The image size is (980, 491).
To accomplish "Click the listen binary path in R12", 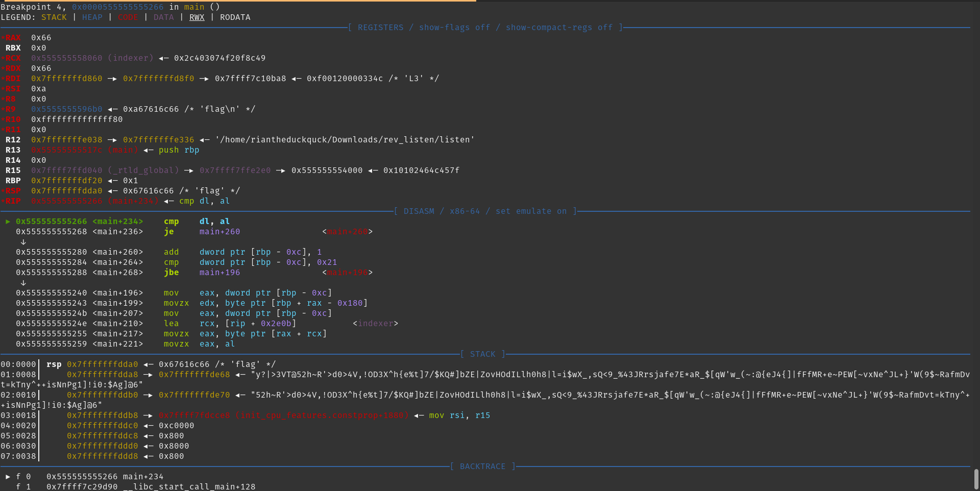I will click(345, 140).
